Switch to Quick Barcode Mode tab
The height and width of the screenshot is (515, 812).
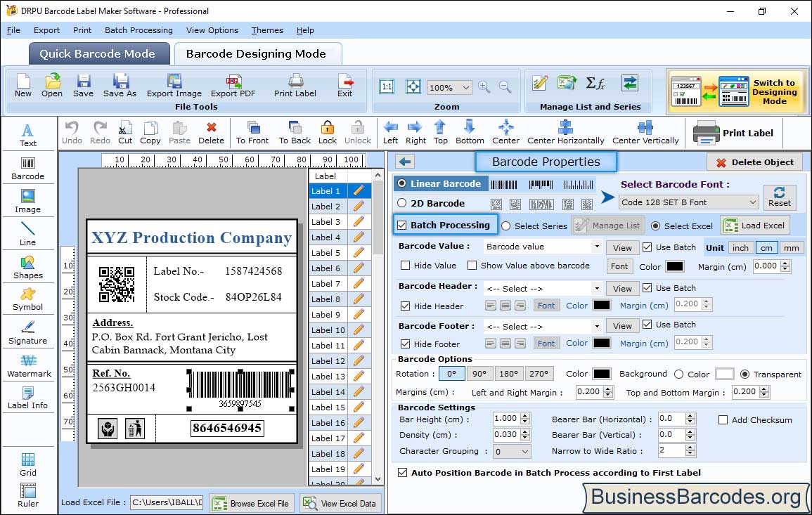coord(99,54)
